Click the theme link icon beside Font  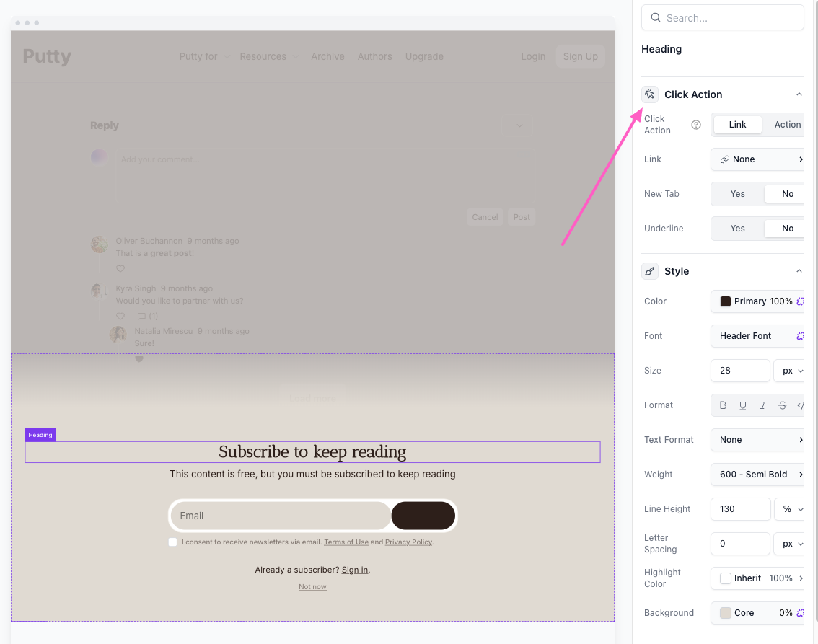800,336
